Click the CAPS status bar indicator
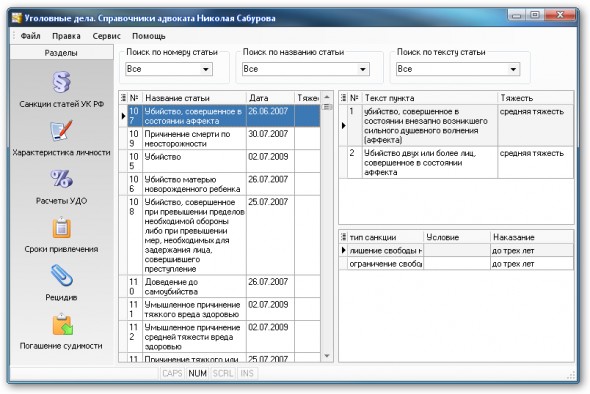This screenshot has width=590, height=394. 172,373
